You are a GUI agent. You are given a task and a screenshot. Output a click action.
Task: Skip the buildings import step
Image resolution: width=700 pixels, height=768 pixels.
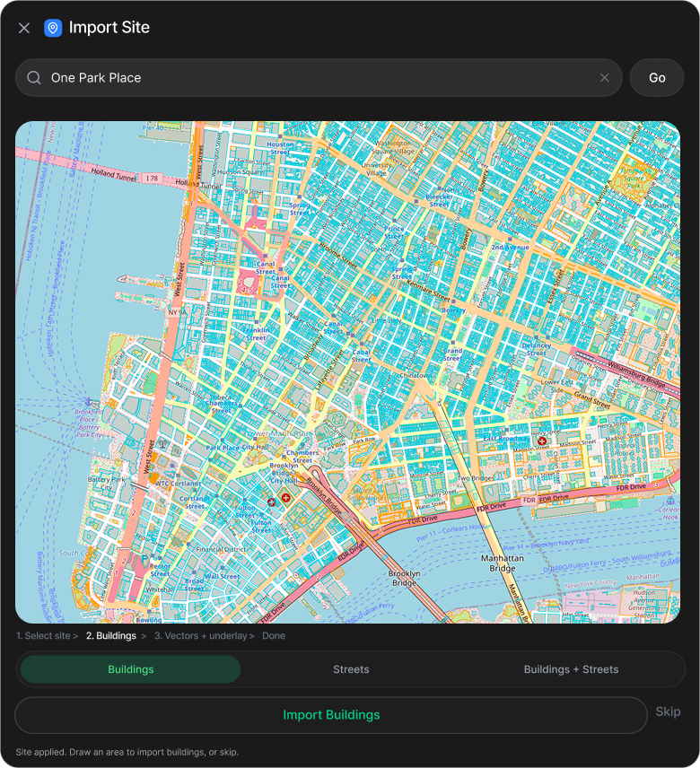point(669,711)
